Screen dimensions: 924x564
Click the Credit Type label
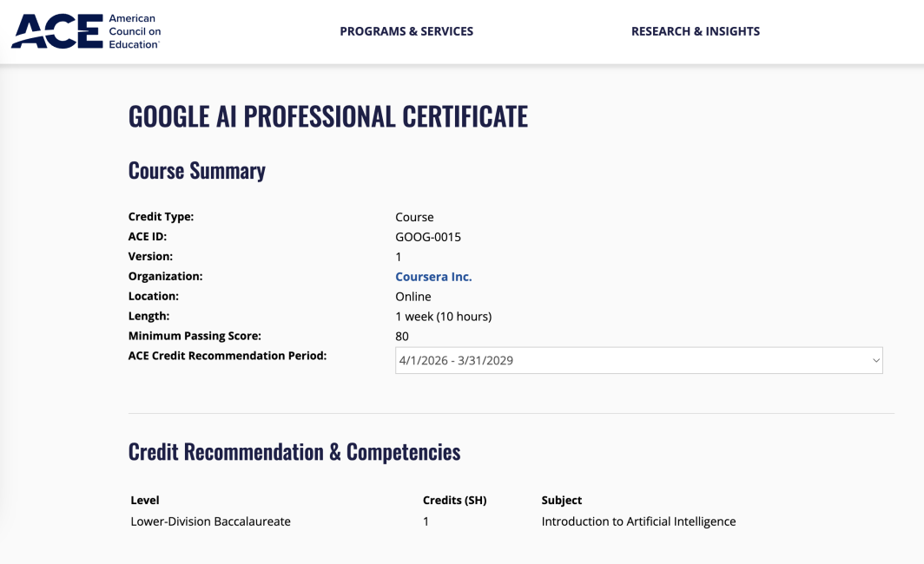(x=161, y=217)
